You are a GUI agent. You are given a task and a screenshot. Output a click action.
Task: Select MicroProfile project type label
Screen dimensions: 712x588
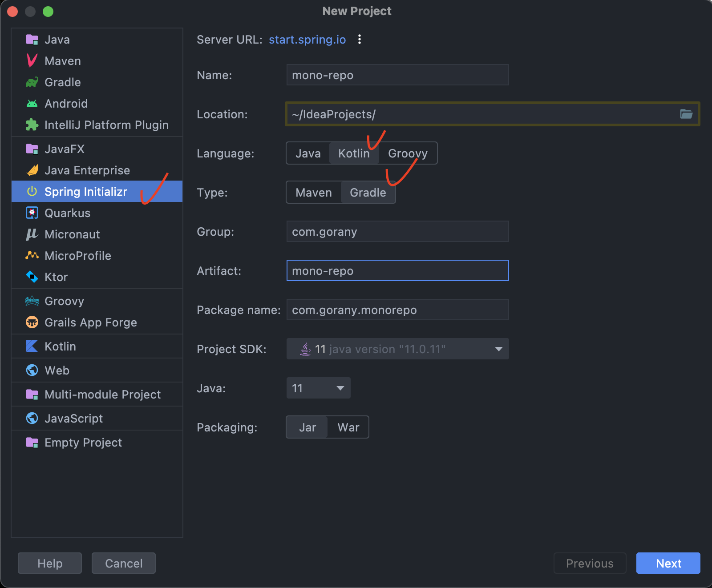point(78,256)
